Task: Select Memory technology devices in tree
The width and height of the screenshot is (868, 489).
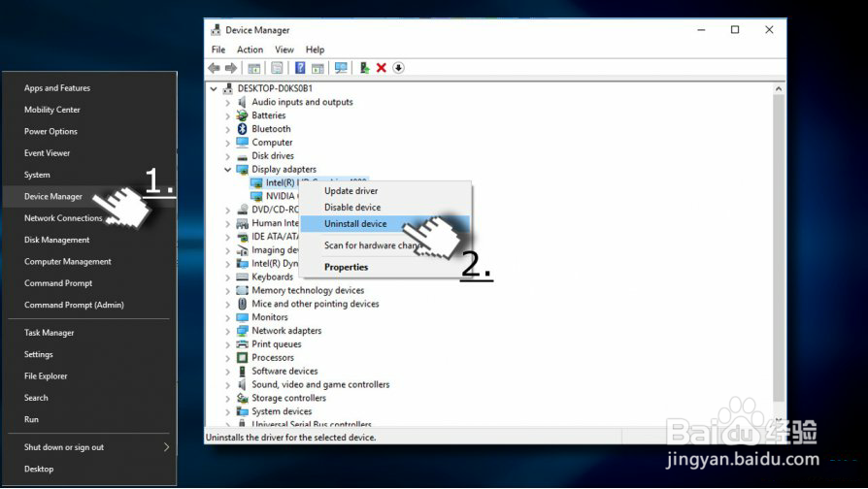Action: (308, 290)
